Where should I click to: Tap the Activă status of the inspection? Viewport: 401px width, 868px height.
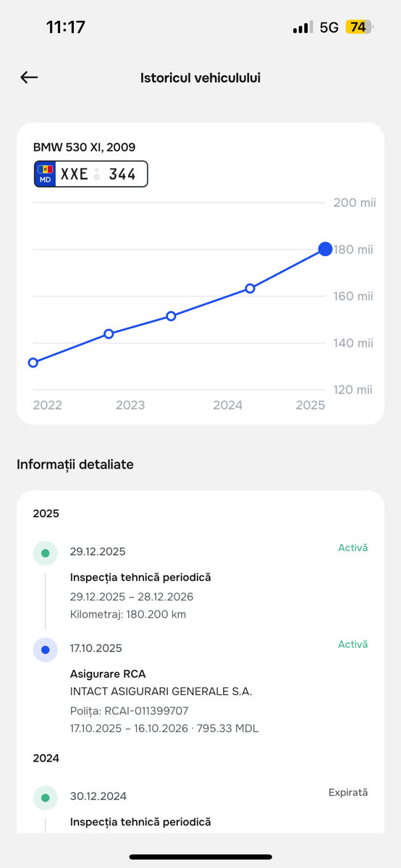(x=353, y=548)
